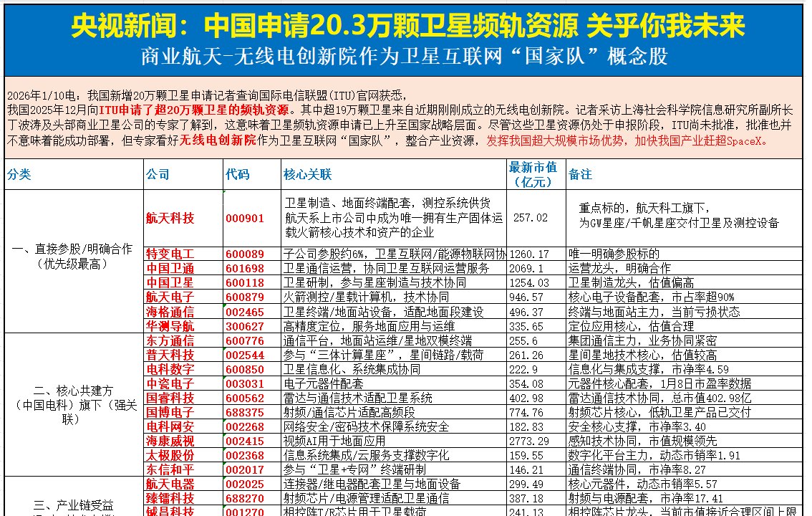Click the 一、直接参股/明确合作 category cell

73,257
